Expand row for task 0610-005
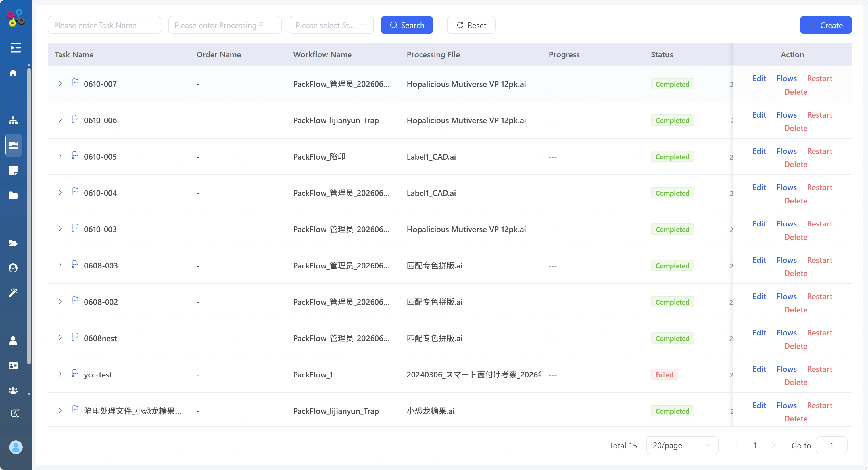Image resolution: width=868 pixels, height=470 pixels. coord(60,156)
